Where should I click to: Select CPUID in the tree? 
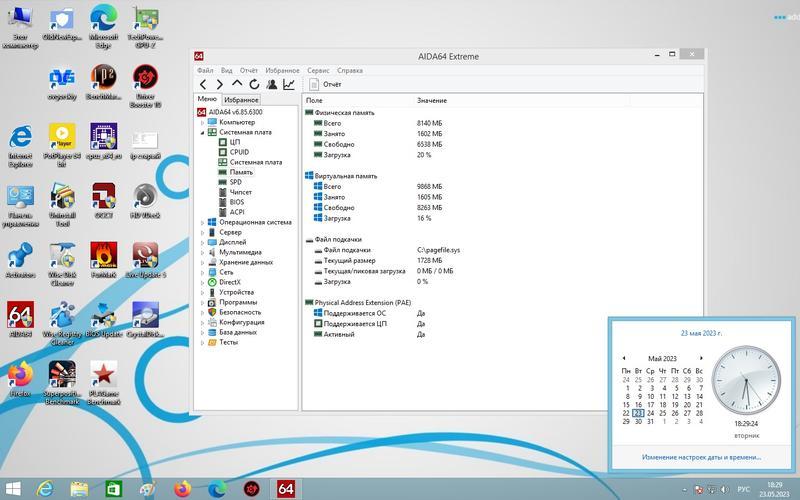coord(239,152)
